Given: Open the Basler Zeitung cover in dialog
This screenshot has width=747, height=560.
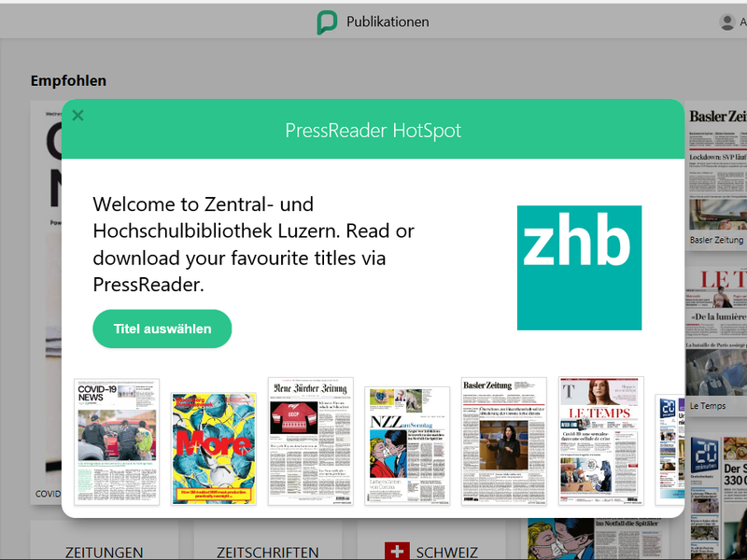Looking at the screenshot, I should (x=504, y=441).
